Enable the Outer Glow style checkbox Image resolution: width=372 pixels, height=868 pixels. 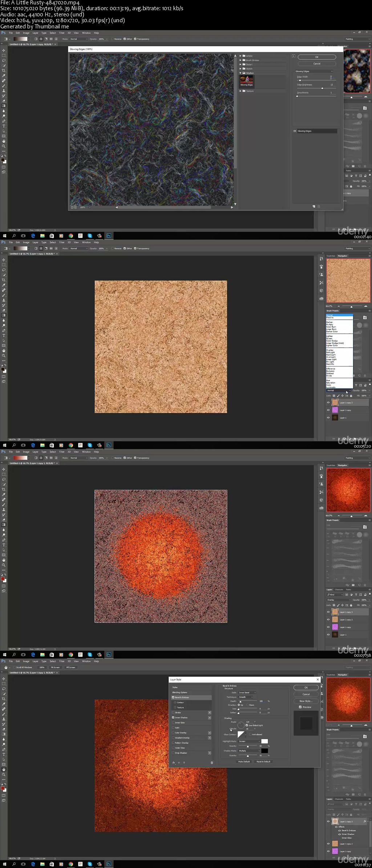point(173,748)
